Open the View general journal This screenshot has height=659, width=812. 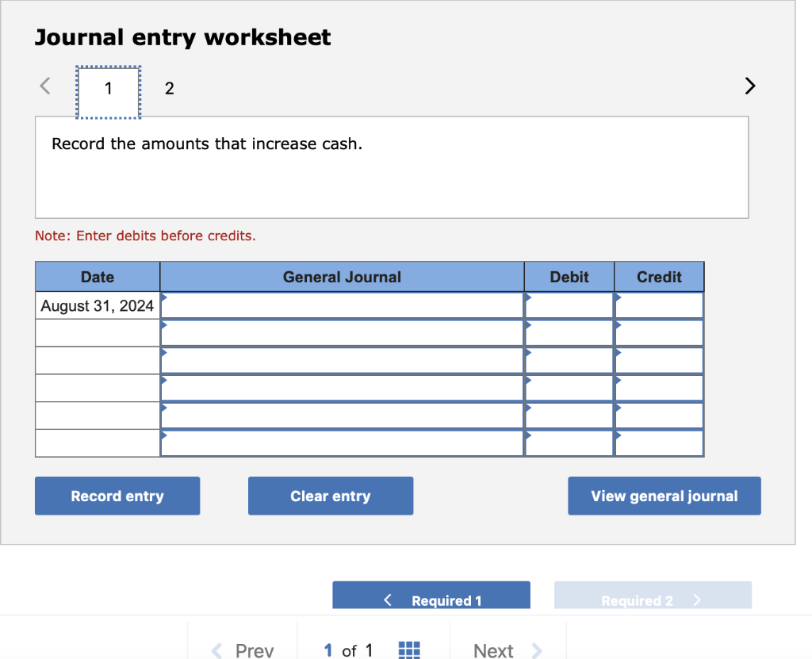(x=664, y=496)
